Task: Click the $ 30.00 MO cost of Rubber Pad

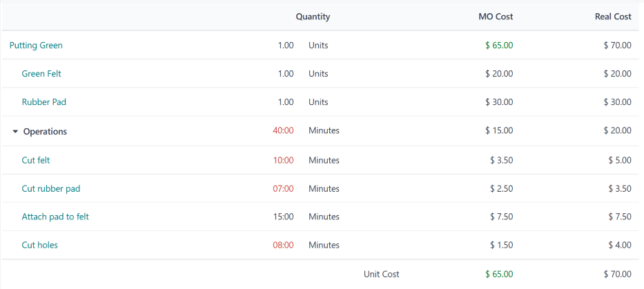Action: [498, 102]
